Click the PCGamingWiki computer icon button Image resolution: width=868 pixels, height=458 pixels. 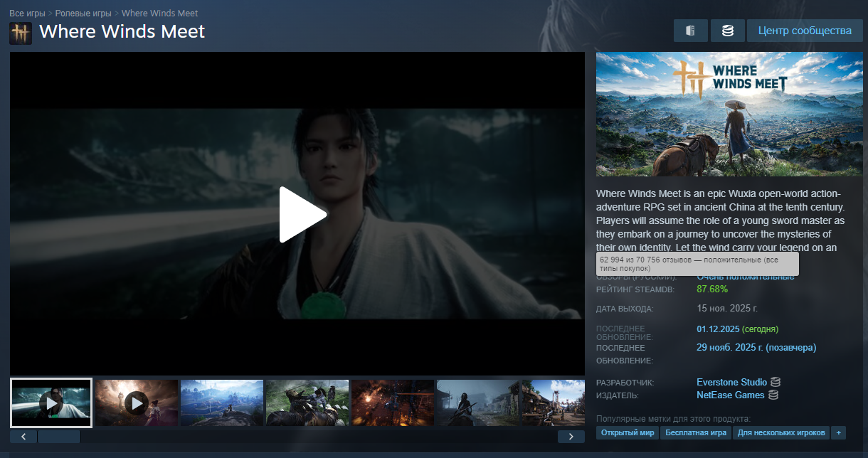[690, 31]
